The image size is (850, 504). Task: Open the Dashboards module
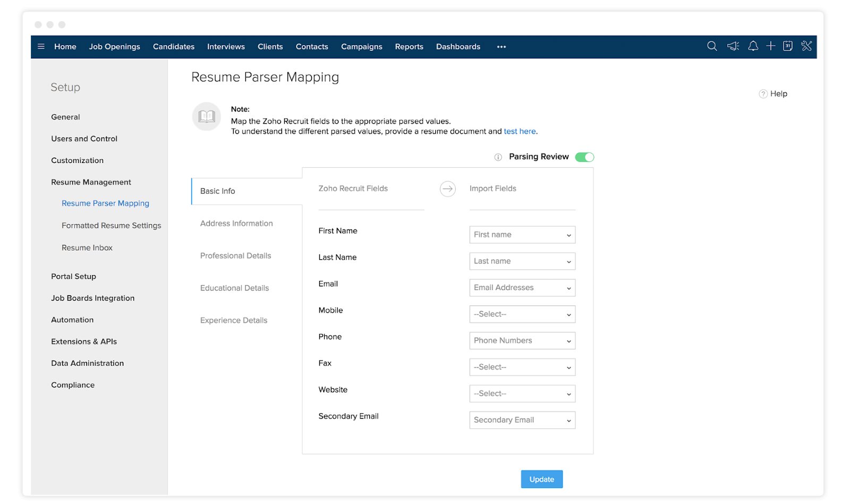458,47
